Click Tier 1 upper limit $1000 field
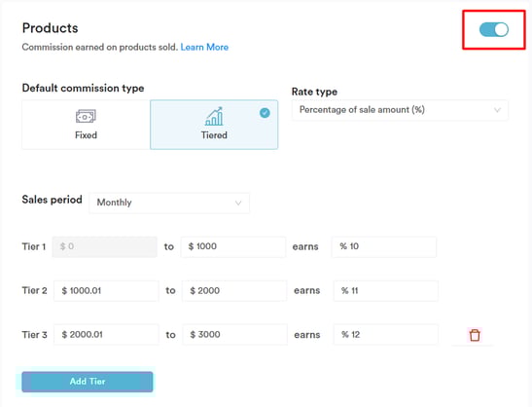Viewport: 532px width, 407px height. [233, 246]
